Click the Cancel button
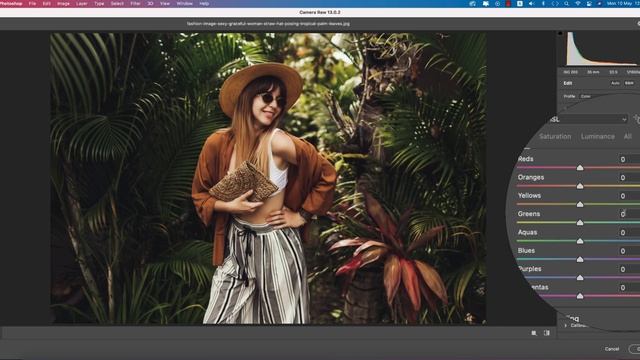 [612, 349]
